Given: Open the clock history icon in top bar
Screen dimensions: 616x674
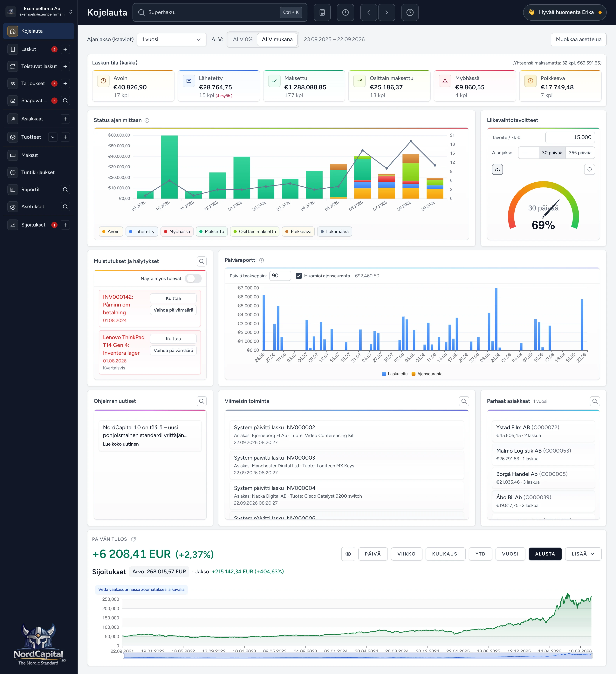Looking at the screenshot, I should point(346,12).
